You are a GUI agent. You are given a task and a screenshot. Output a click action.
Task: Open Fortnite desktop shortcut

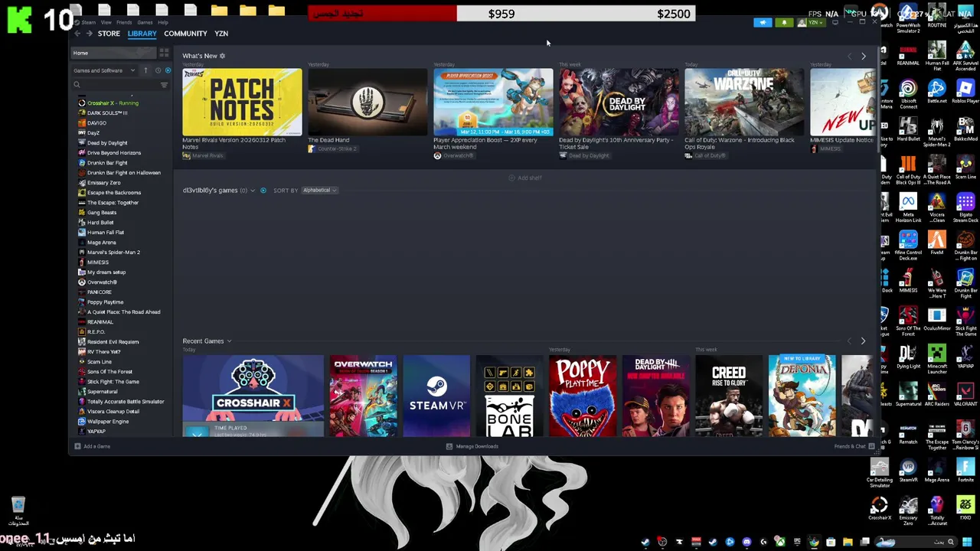tap(965, 471)
